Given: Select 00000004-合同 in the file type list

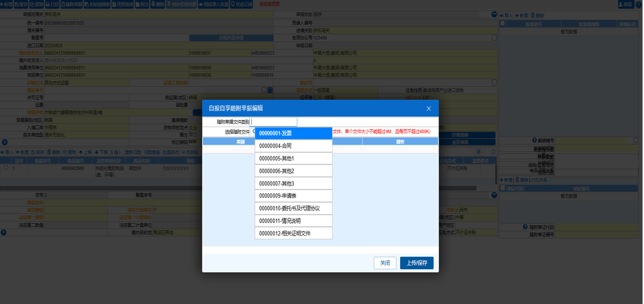Looking at the screenshot, I should pos(293,146).
